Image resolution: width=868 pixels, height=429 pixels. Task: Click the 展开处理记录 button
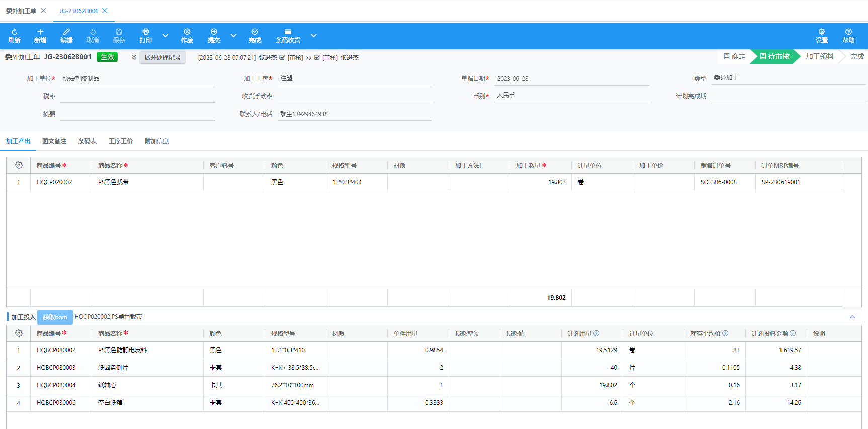[x=162, y=58]
